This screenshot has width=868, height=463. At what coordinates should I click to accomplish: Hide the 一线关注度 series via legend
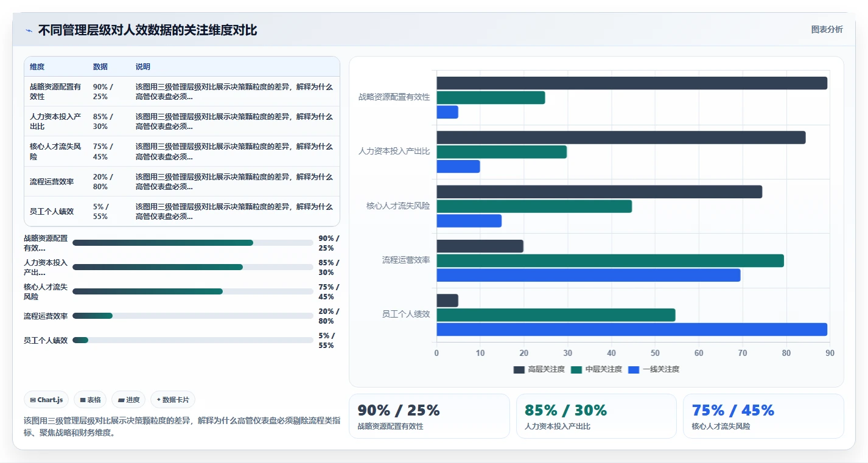click(x=654, y=369)
